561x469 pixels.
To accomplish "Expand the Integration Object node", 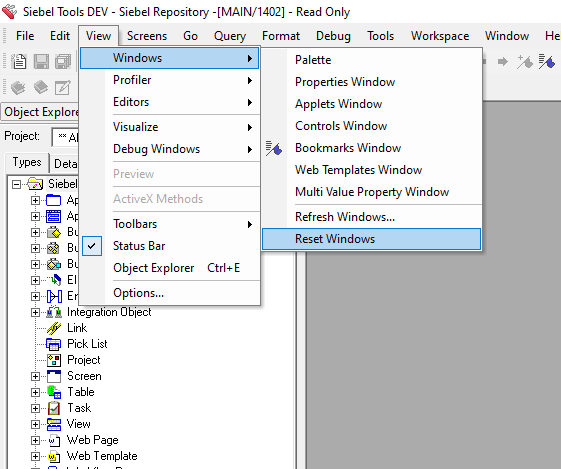I will click(35, 312).
